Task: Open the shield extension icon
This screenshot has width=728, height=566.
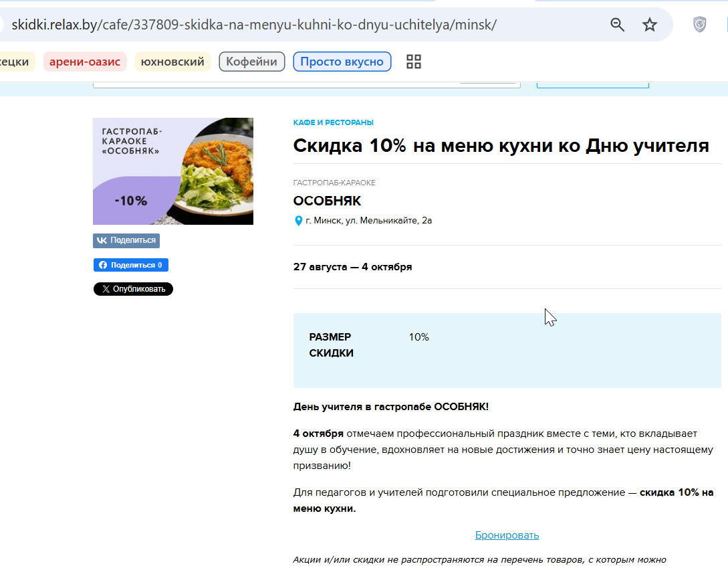Action: click(x=700, y=25)
